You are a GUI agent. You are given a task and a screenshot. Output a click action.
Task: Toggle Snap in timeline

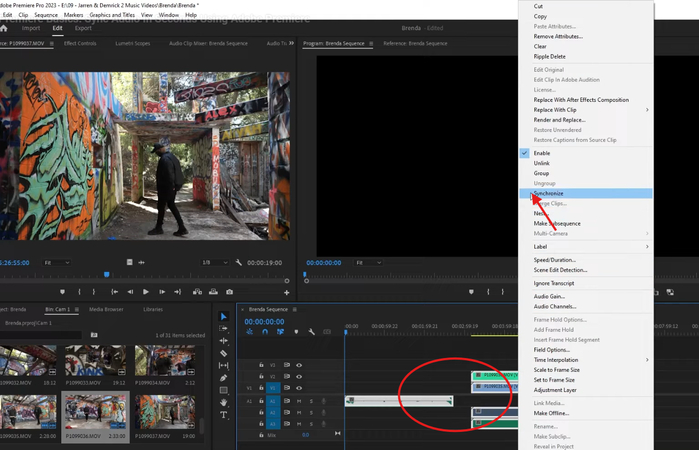[265, 332]
